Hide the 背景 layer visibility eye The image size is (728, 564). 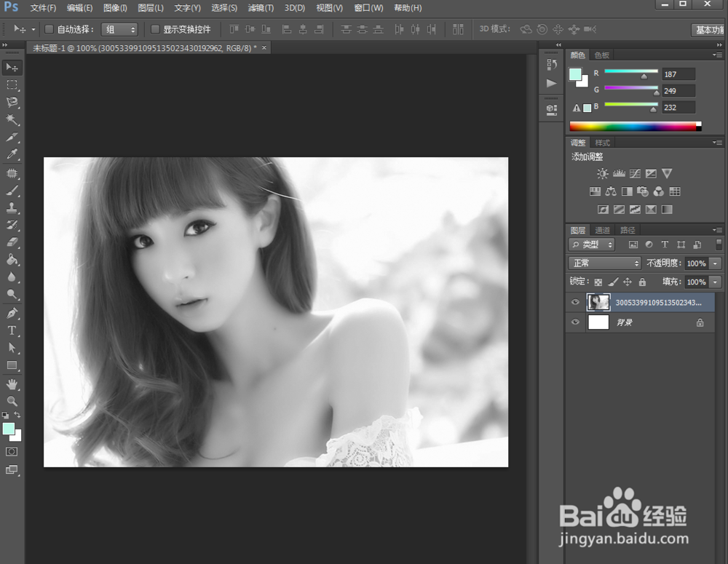[x=575, y=322]
